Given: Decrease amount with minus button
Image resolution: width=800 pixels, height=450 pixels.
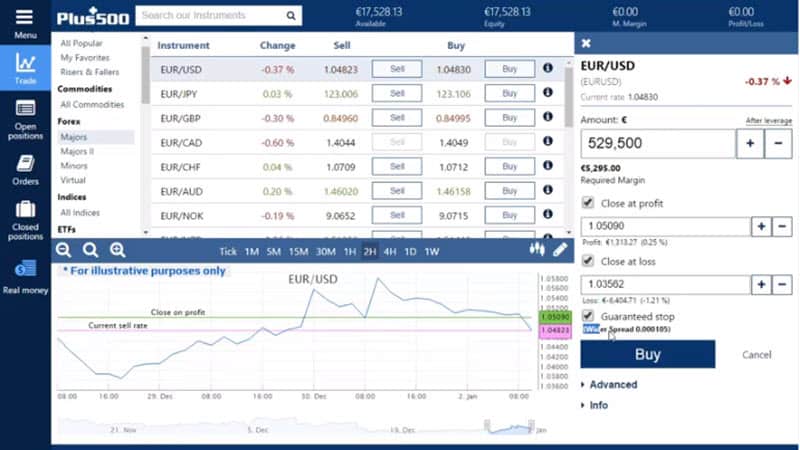Looking at the screenshot, I should tap(778, 143).
